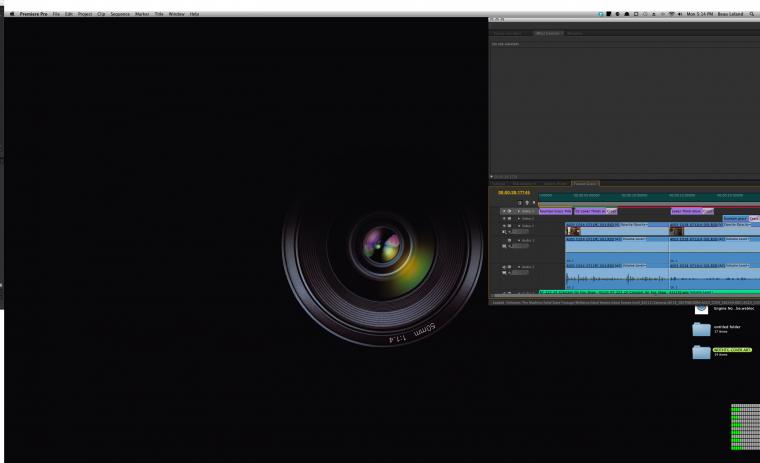This screenshot has height=463, width=760.
Task: Open the Spotlight magnifying glass in the menu bar
Action: tap(752, 14)
